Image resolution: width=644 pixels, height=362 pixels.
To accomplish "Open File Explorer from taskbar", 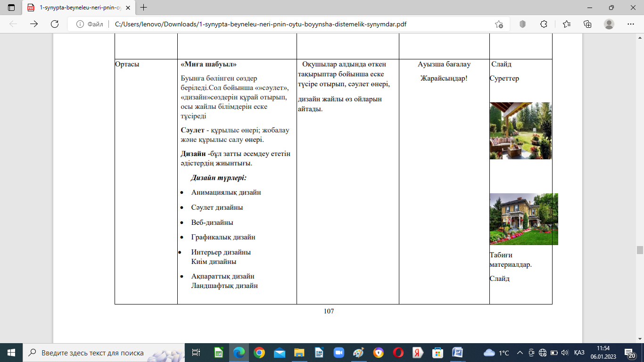I will (x=299, y=353).
